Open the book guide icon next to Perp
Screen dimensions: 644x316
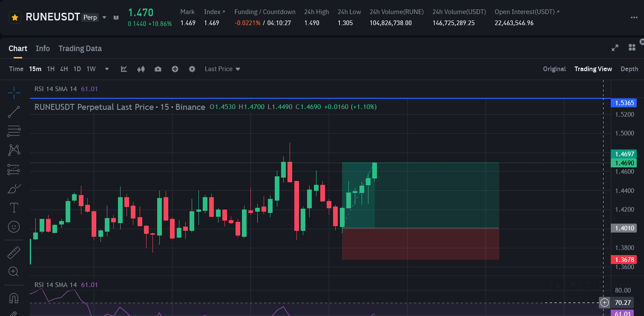click(x=116, y=17)
